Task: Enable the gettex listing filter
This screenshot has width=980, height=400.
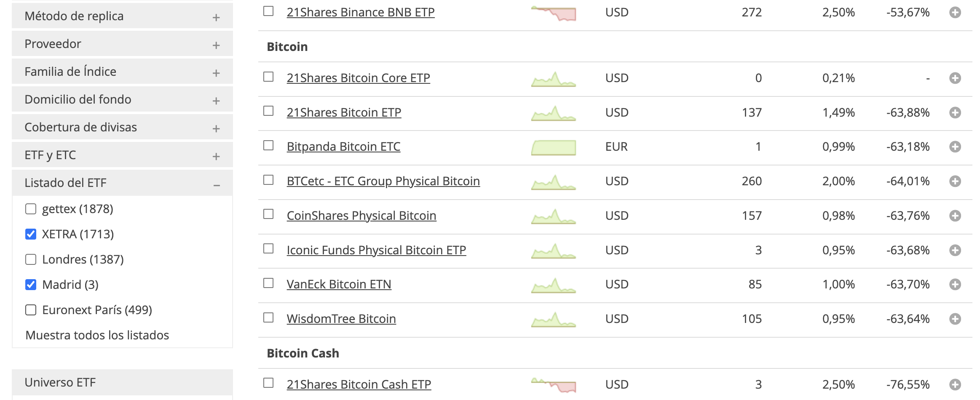Action: point(31,209)
